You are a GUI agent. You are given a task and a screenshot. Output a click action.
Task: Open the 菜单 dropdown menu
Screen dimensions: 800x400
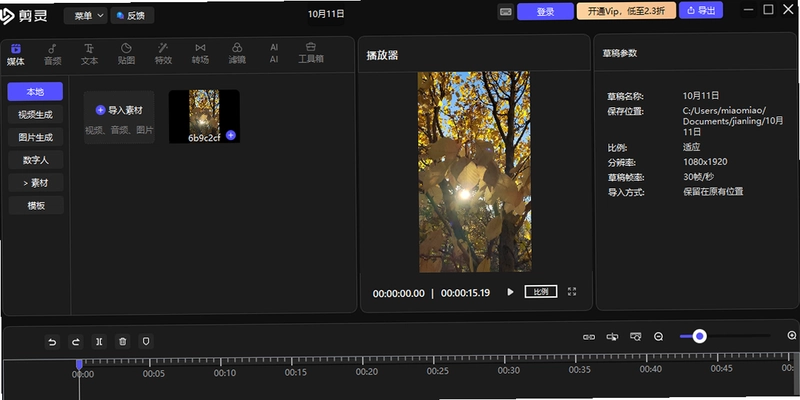(x=85, y=15)
